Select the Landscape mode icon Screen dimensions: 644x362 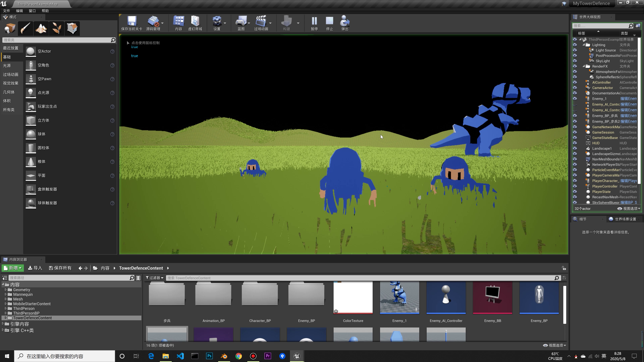[x=41, y=28]
